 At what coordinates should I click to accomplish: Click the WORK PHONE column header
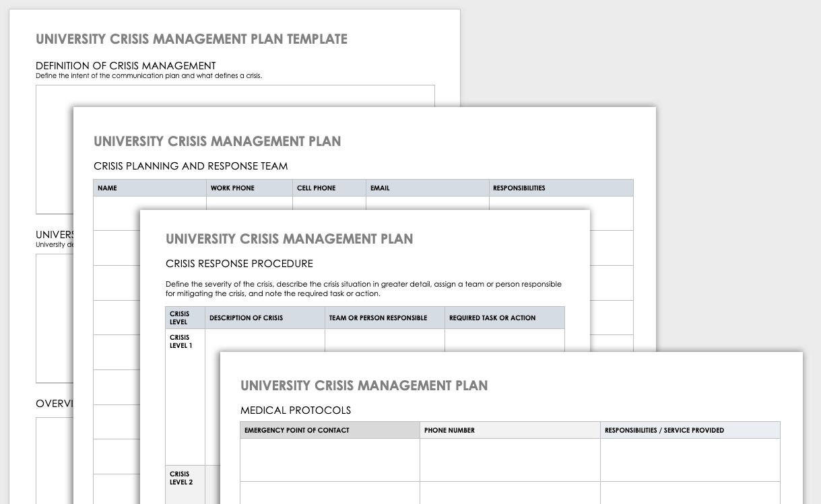249,188
